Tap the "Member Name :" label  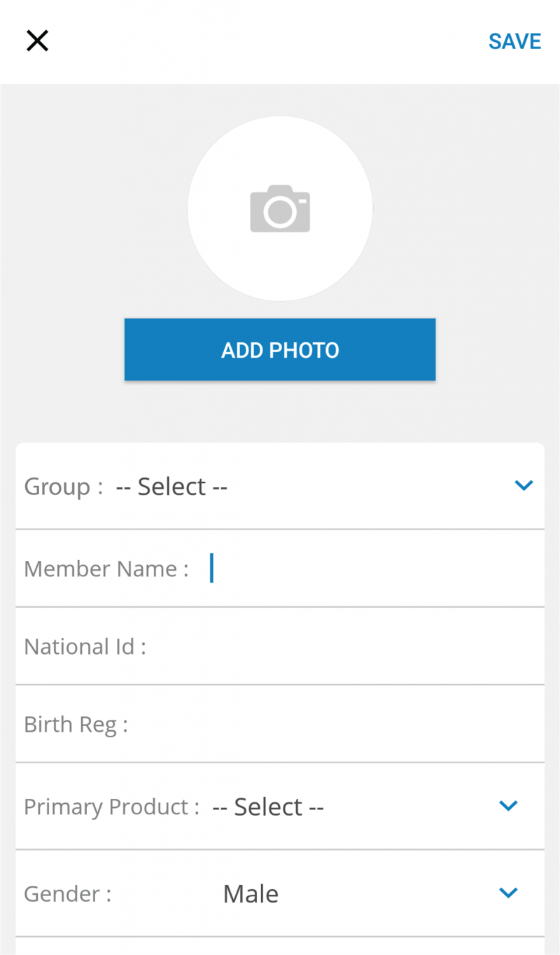[x=106, y=569]
